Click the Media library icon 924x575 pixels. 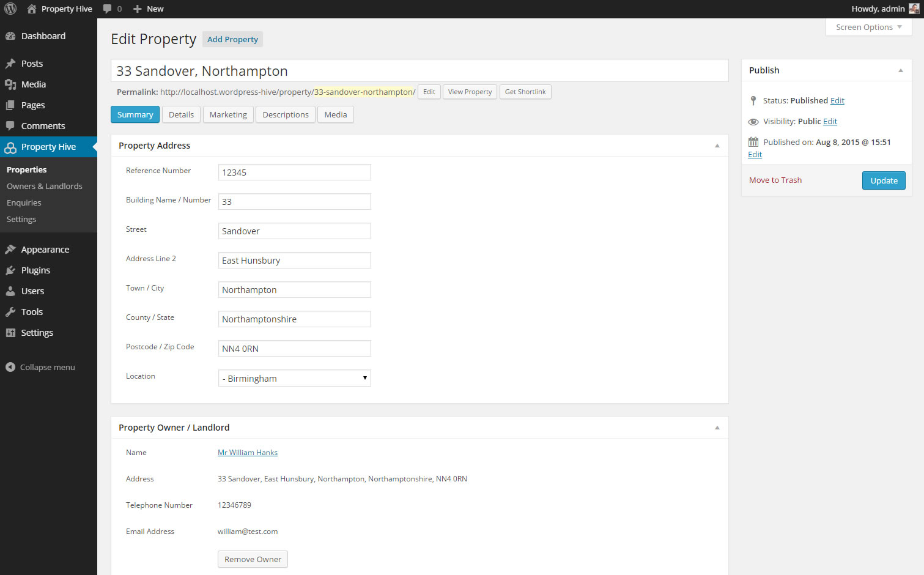coord(10,84)
